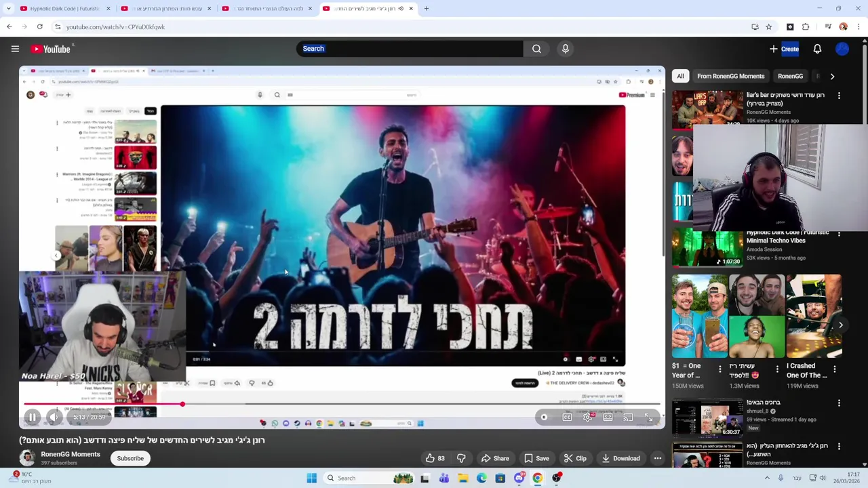Share this video
Viewport: 868px width, 488px height.
(x=494, y=458)
